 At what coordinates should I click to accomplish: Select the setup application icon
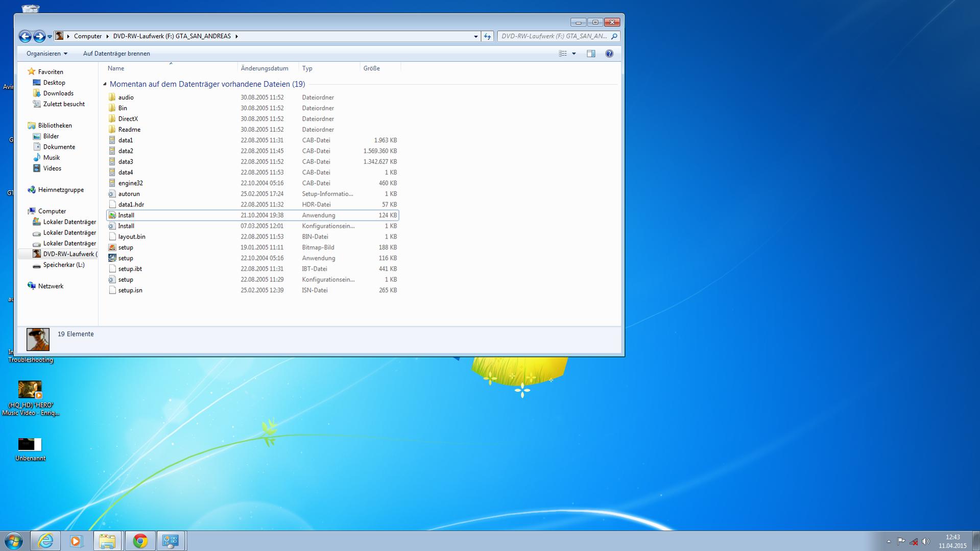[x=112, y=258]
